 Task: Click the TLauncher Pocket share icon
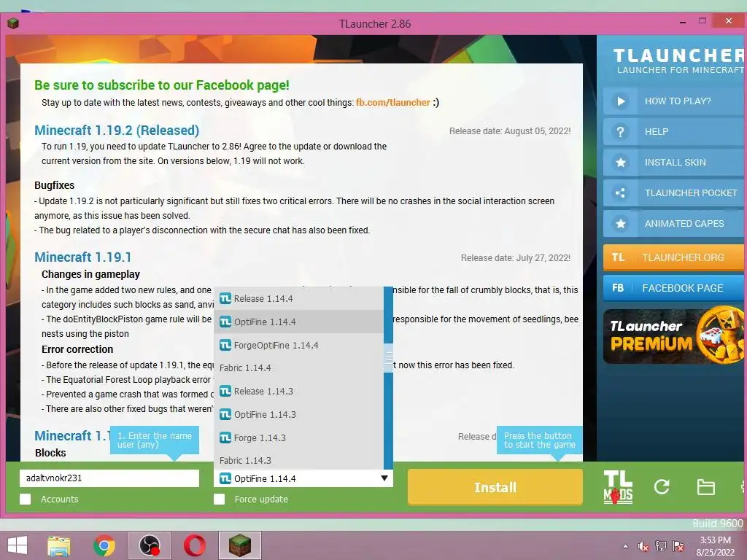click(x=620, y=192)
